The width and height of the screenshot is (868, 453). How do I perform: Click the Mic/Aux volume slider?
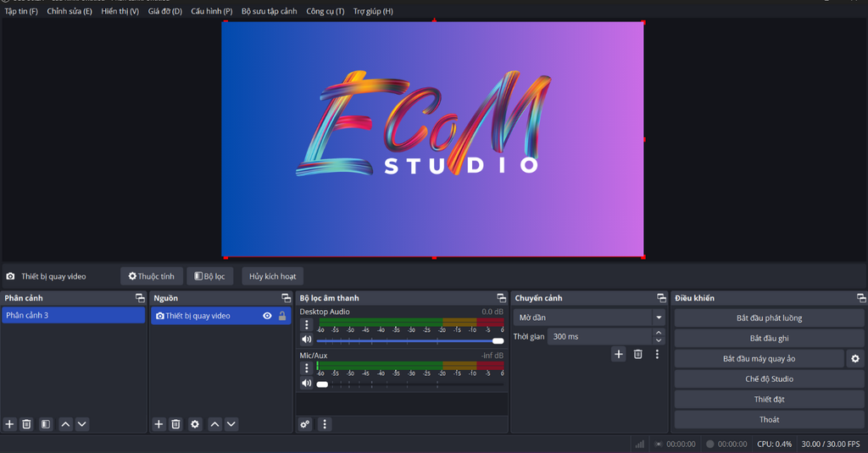tap(410, 384)
